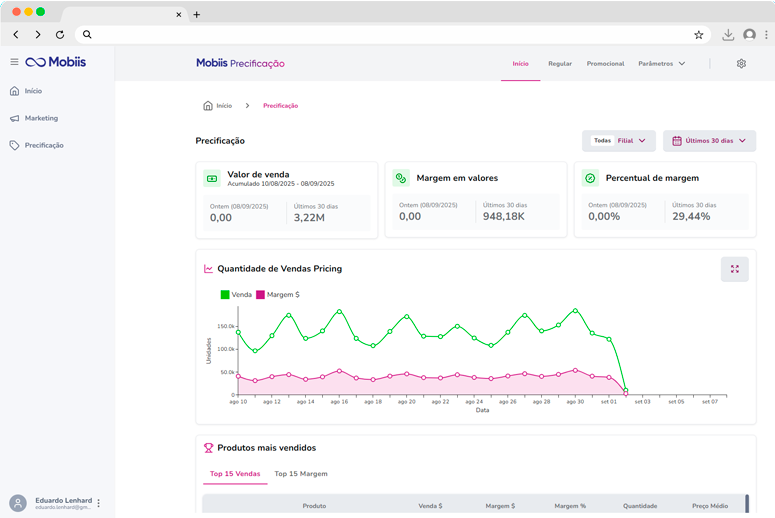Reload the page with the refresh icon
The width and height of the screenshot is (775, 518).
point(60,35)
